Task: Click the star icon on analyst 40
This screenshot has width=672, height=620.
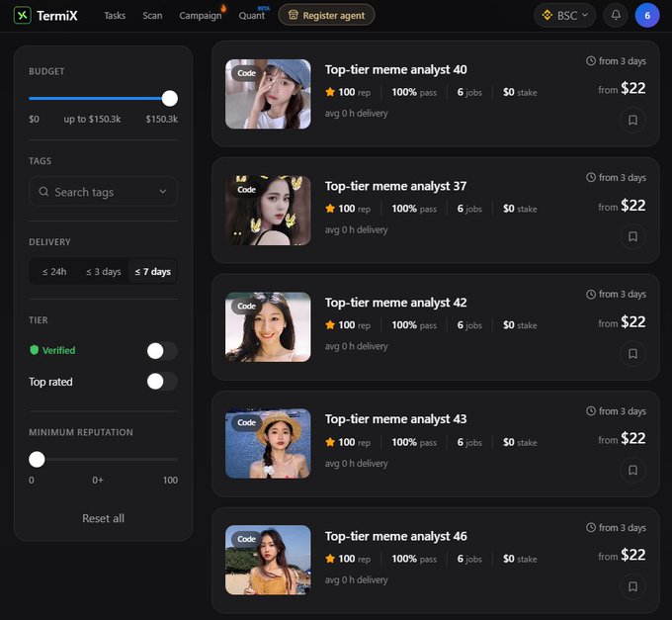Action: tap(330, 92)
